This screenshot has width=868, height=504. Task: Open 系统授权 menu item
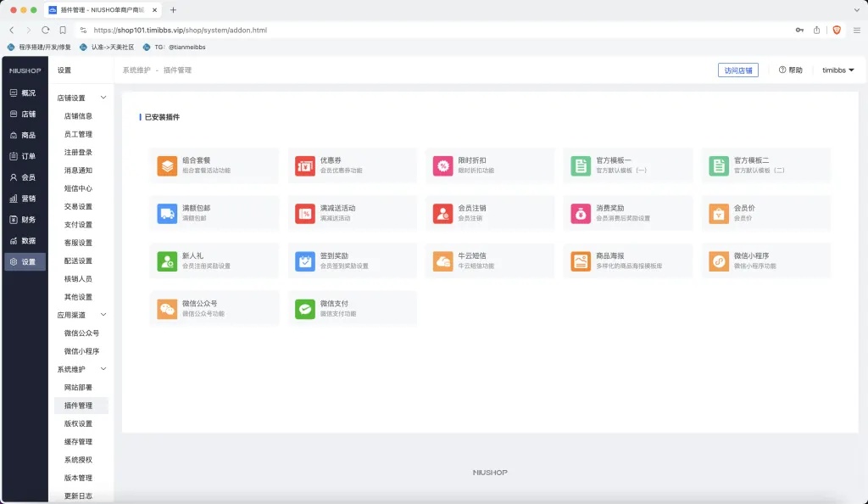click(78, 460)
